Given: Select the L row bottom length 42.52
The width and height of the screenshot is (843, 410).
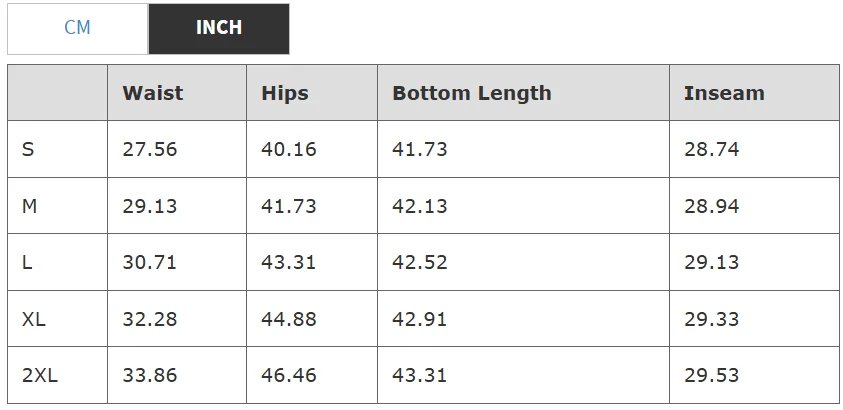Looking at the screenshot, I should [x=420, y=262].
